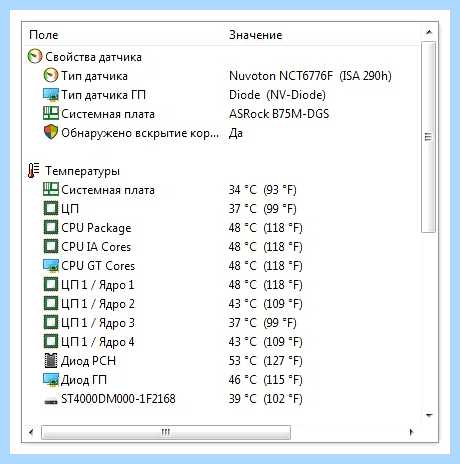This screenshot has width=460, height=464.
Task: Click the CPU Package chip icon
Action: [51, 228]
